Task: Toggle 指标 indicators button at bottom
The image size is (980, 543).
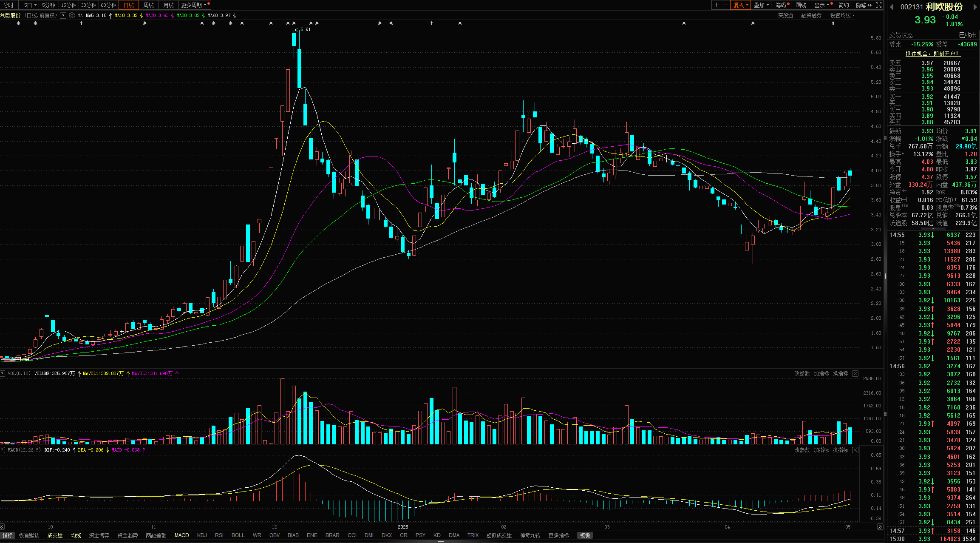Action: (8, 535)
